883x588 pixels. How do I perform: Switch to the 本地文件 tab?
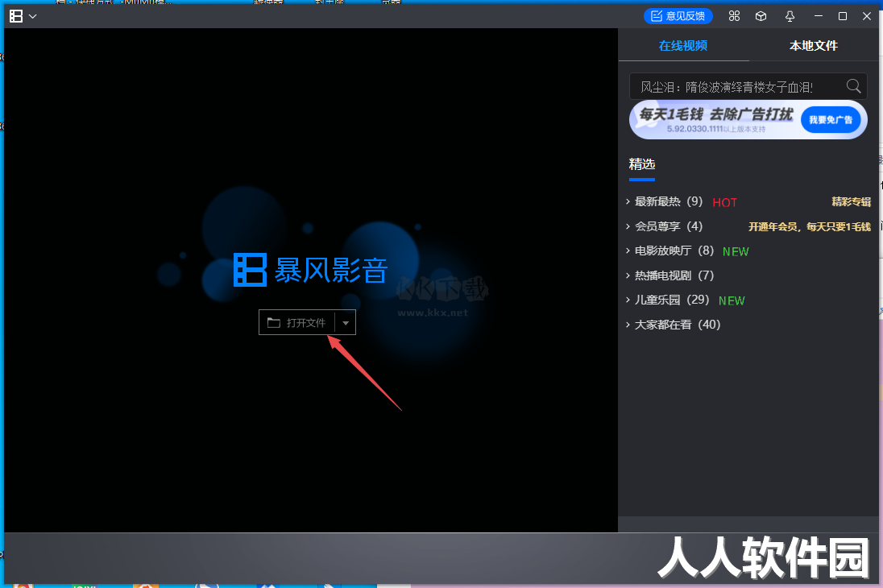click(x=813, y=46)
